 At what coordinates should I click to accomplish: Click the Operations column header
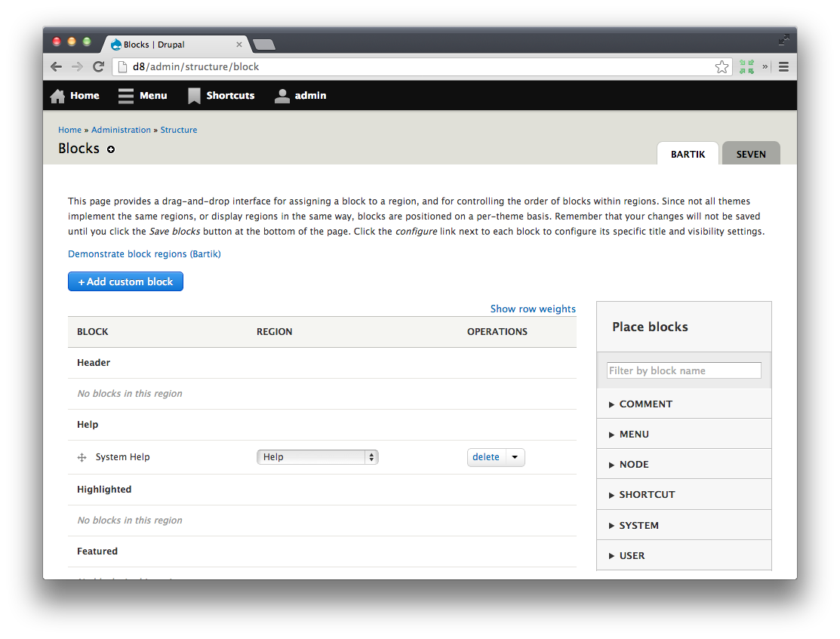click(x=497, y=331)
